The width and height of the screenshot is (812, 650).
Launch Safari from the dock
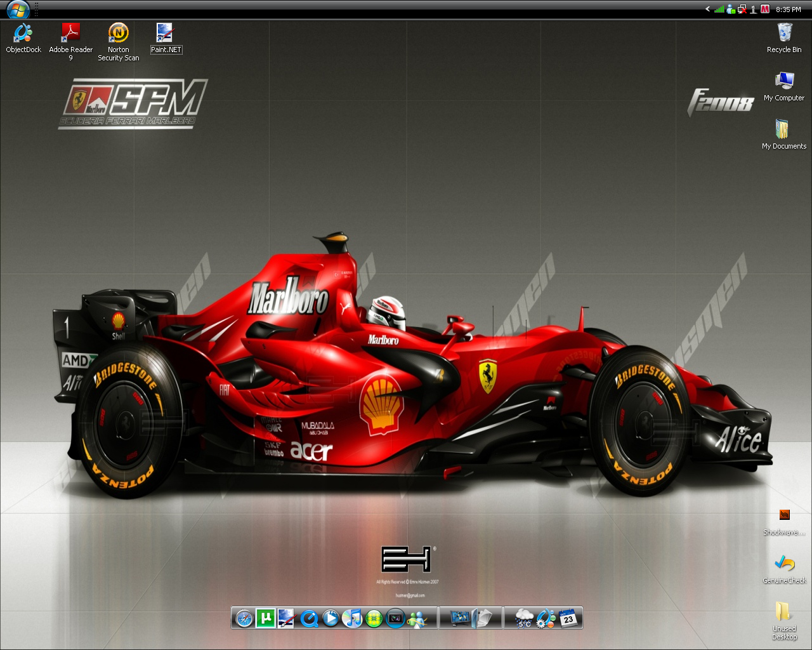(x=244, y=618)
